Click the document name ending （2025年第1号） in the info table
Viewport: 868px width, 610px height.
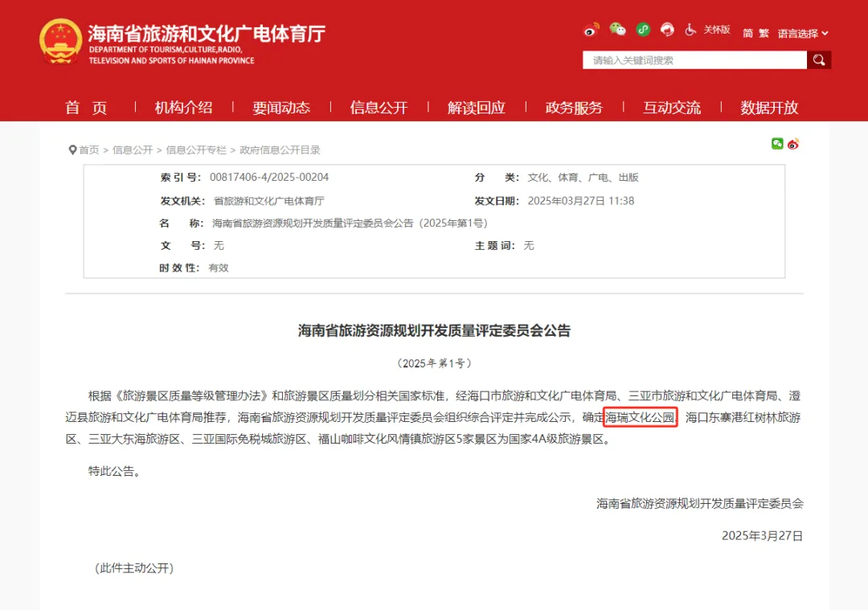point(350,223)
